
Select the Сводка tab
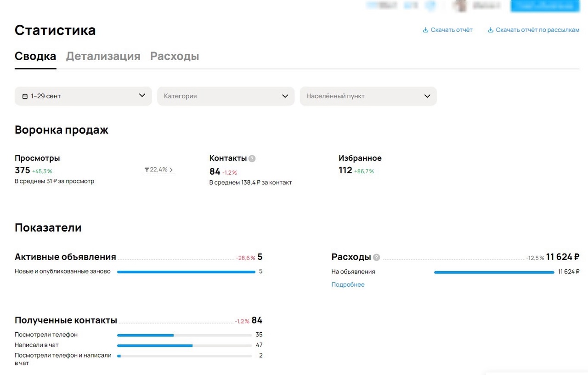coord(35,57)
